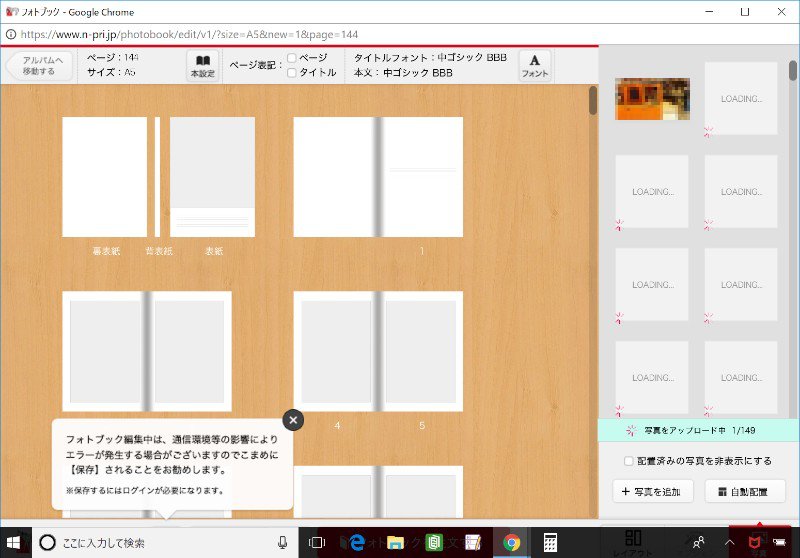
Task: Open the 本設定 book settings icon
Action: tap(203, 66)
